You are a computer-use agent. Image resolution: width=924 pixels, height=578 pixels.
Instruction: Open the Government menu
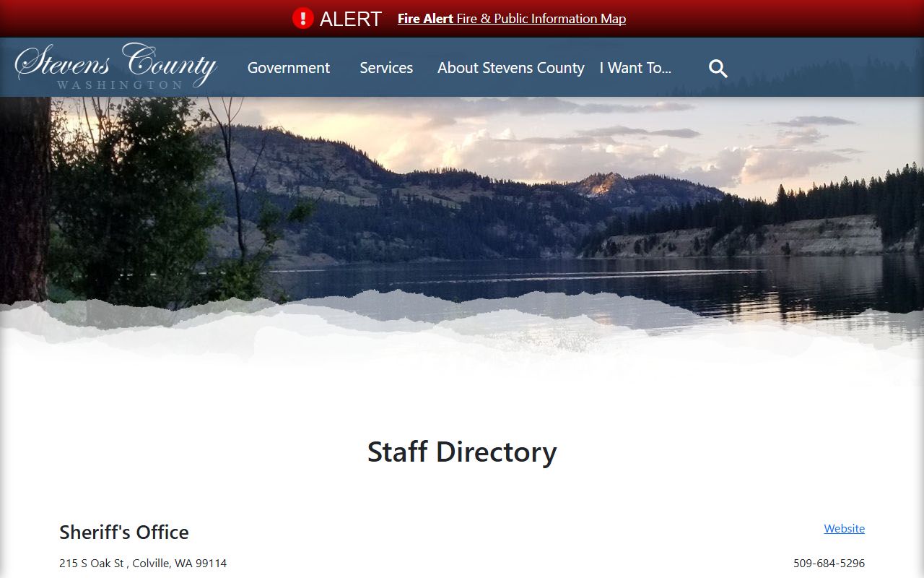(289, 68)
